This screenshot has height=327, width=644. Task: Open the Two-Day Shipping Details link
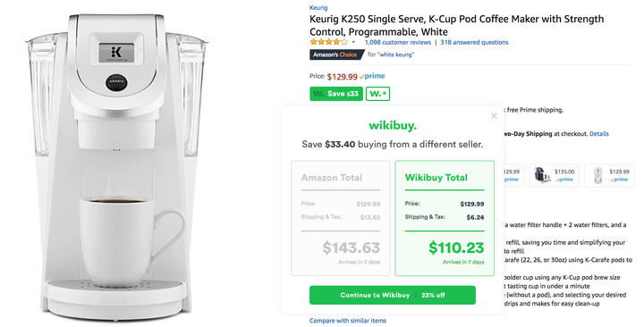pos(599,134)
